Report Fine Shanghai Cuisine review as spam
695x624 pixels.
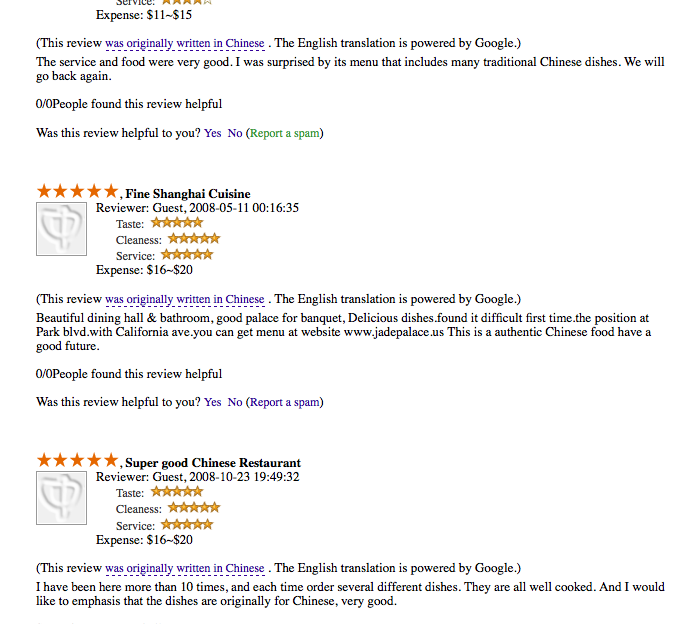[x=285, y=402]
